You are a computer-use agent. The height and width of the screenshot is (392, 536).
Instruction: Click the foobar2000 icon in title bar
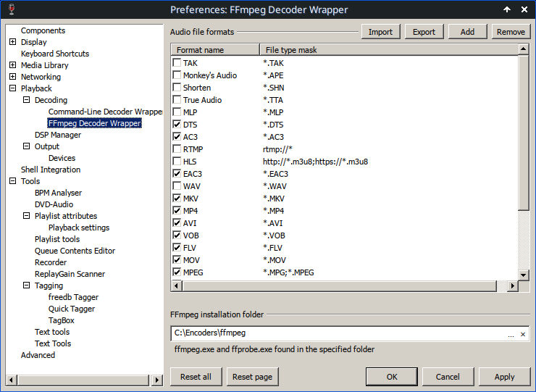pos(12,9)
